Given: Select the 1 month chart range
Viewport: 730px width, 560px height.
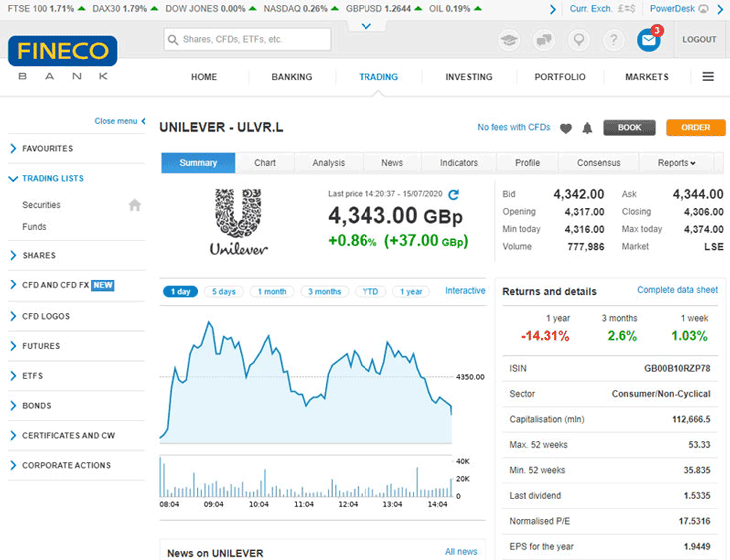Looking at the screenshot, I should pyautogui.click(x=272, y=291).
